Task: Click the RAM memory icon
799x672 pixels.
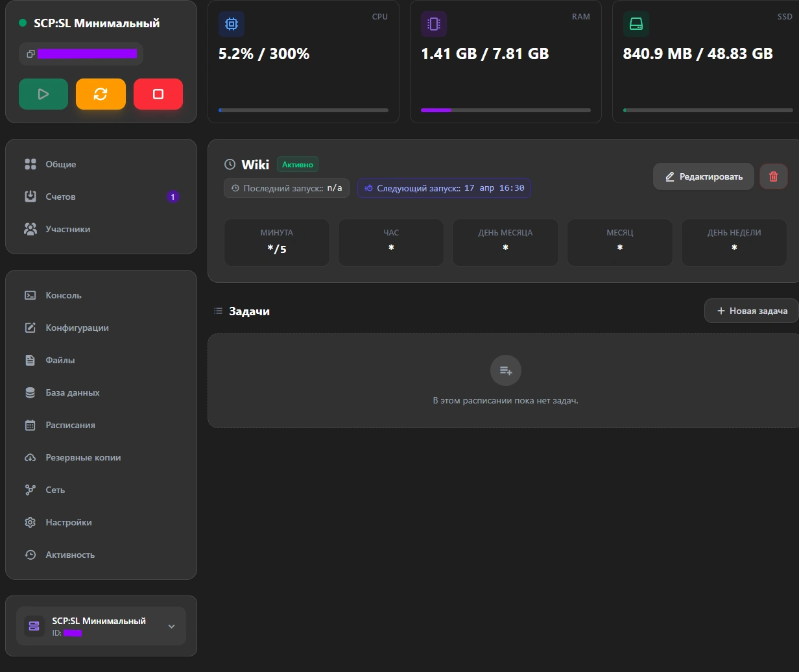Action: click(434, 24)
